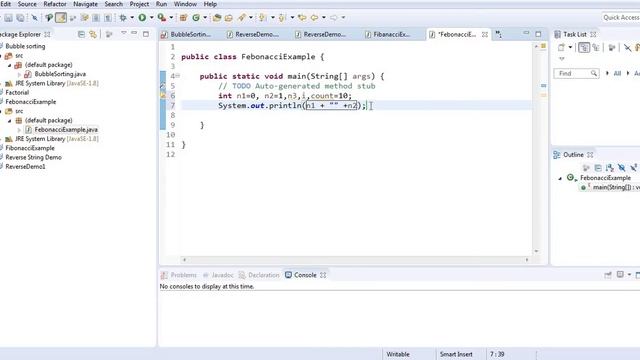Toggle Mark Occurrences highlighter in toolbar

[x=61, y=18]
